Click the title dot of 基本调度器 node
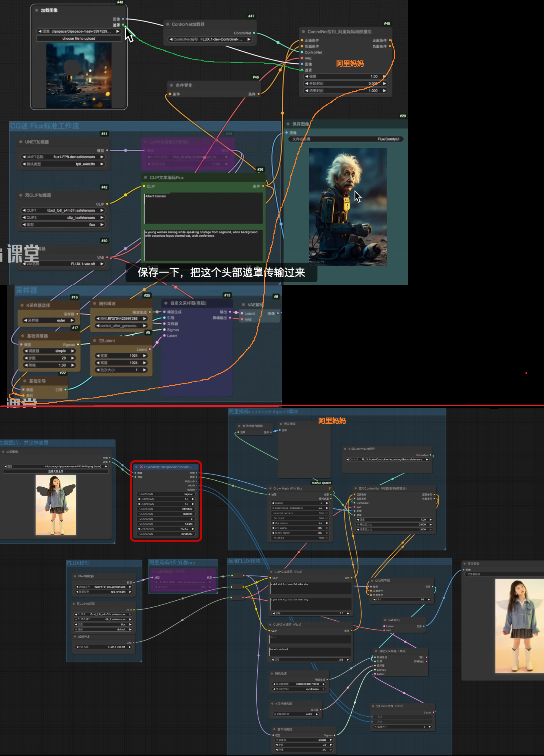Screen dimensions: 544x756 pyautogui.click(x=274, y=729)
